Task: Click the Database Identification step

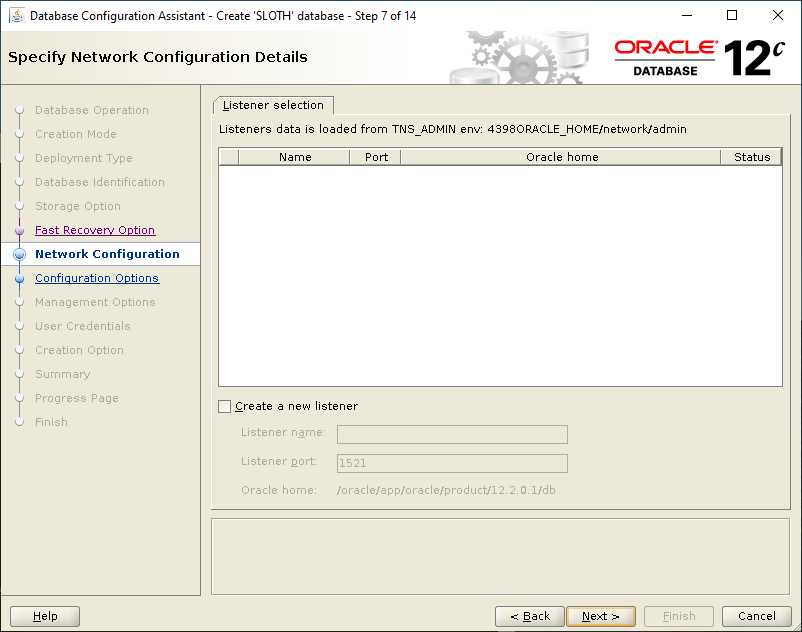Action: coord(100,182)
